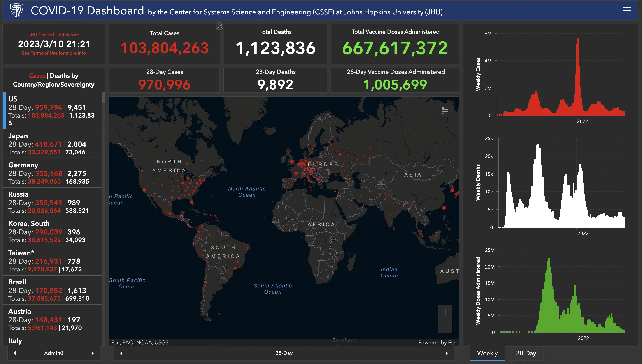Click the JHU shield logo
This screenshot has height=364, width=642.
(16, 10)
